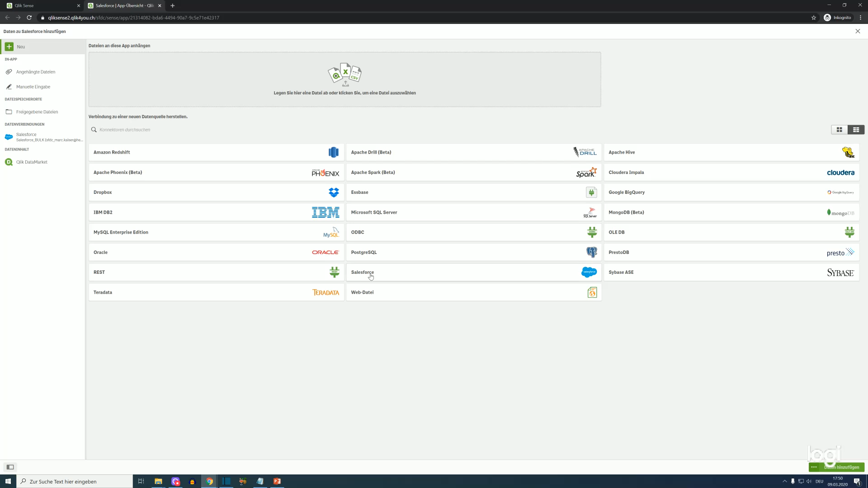Click the Oracle logo
868x488 pixels.
325,253
